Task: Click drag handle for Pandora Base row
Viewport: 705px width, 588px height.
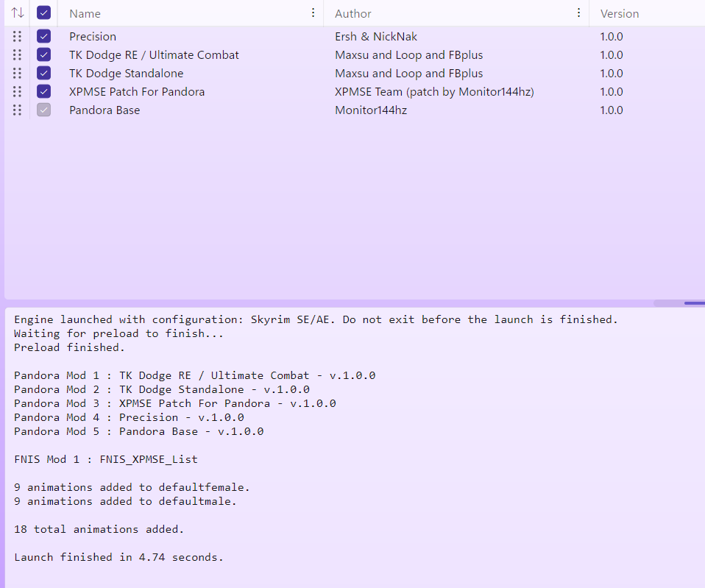Action: click(17, 110)
